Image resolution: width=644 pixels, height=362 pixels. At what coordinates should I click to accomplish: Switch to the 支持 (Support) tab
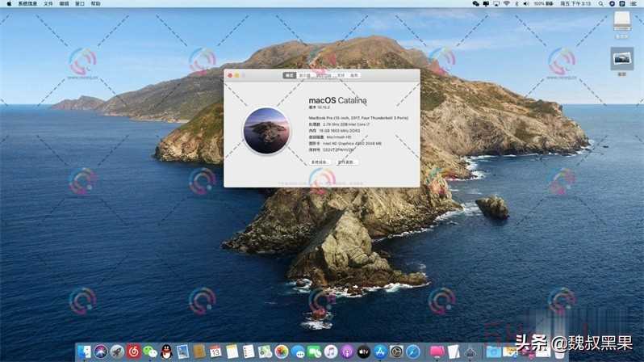pos(341,75)
